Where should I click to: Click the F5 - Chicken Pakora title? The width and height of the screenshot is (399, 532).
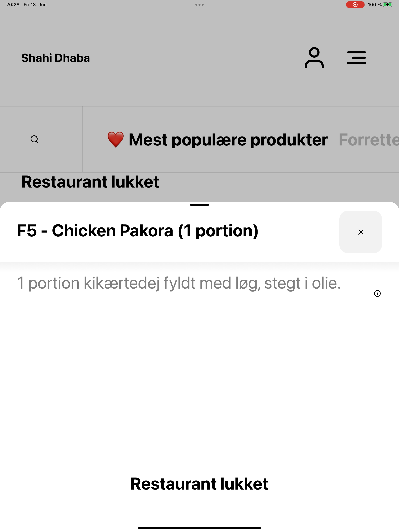138,231
